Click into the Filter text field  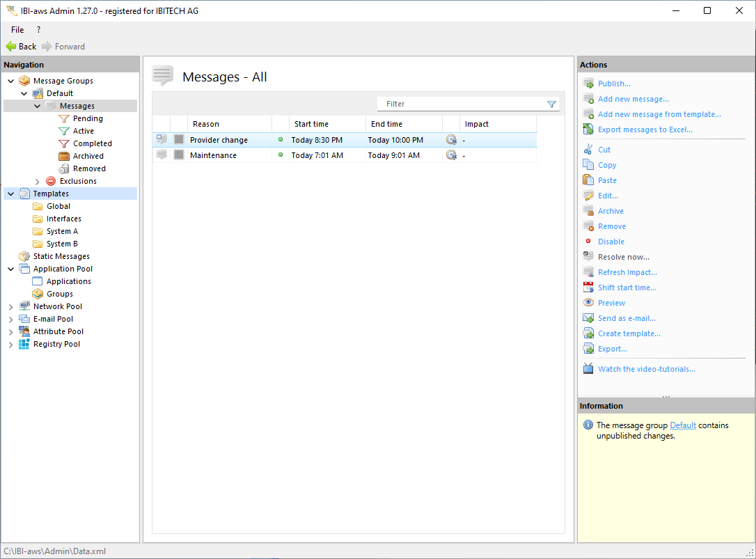(459, 104)
